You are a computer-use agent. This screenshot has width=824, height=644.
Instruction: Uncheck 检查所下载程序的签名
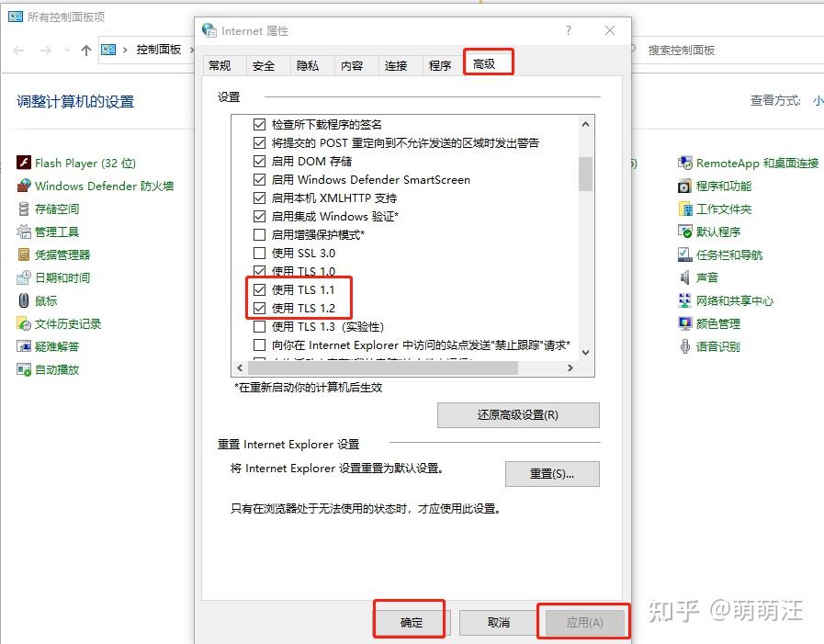(x=260, y=124)
